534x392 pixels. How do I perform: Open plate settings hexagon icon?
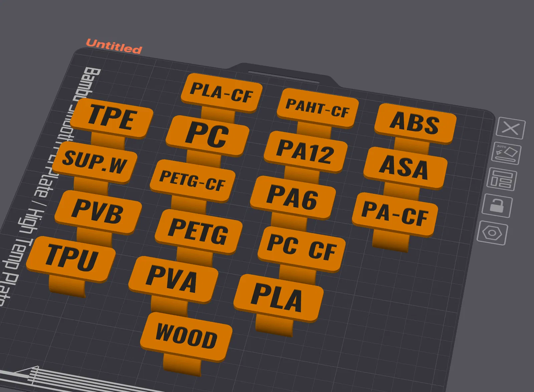tap(492, 233)
